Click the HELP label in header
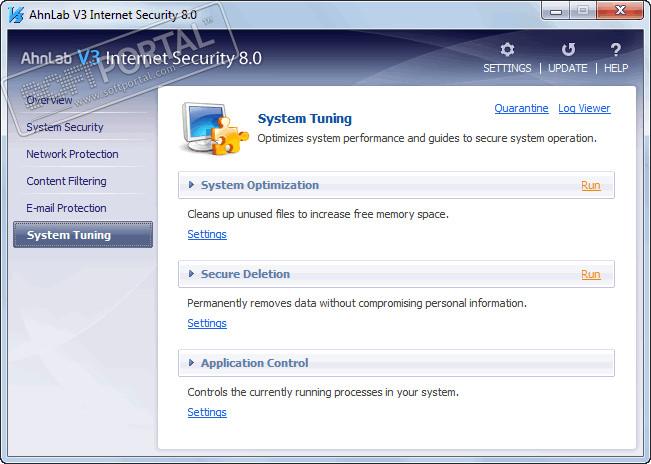 click(616, 68)
